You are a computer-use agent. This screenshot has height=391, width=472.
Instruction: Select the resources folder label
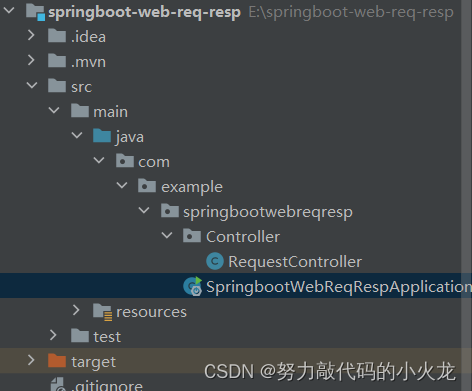pyautogui.click(x=151, y=312)
